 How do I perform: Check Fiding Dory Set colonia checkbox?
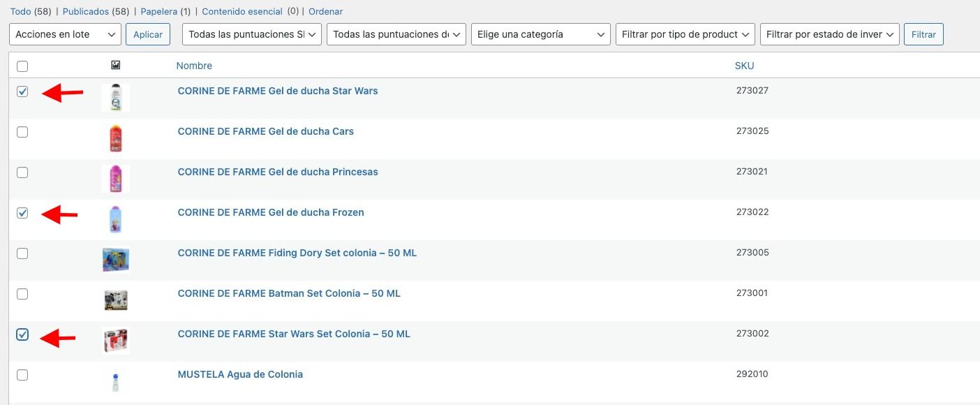tap(22, 253)
